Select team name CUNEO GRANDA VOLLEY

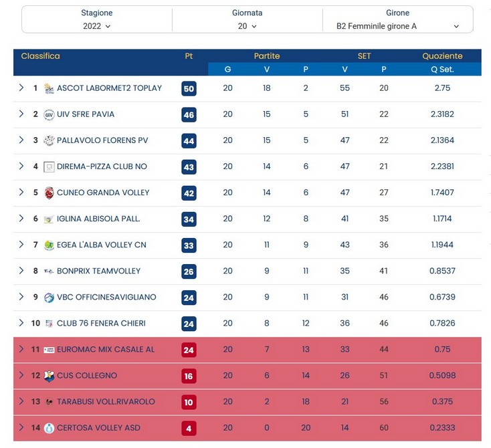103,193
